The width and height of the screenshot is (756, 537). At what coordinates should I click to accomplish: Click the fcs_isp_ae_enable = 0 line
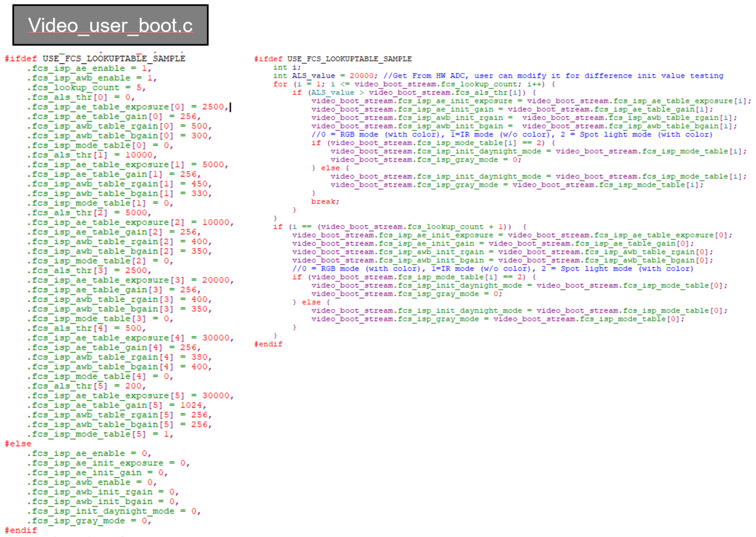pyautogui.click(x=89, y=453)
